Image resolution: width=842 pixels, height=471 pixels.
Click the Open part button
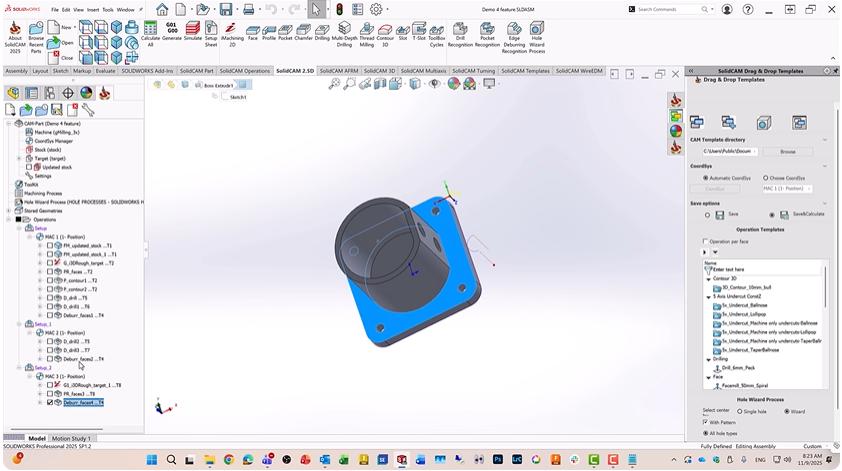[x=61, y=42]
